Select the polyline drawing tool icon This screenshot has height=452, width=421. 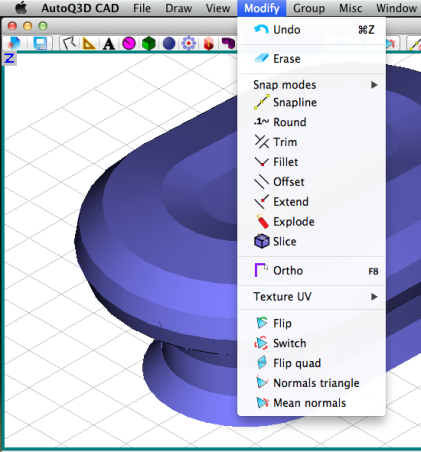(69, 43)
